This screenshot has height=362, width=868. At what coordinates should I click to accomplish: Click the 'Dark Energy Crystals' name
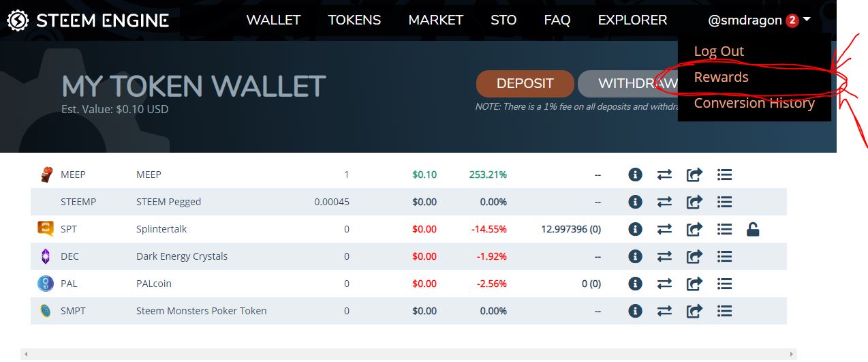click(182, 256)
